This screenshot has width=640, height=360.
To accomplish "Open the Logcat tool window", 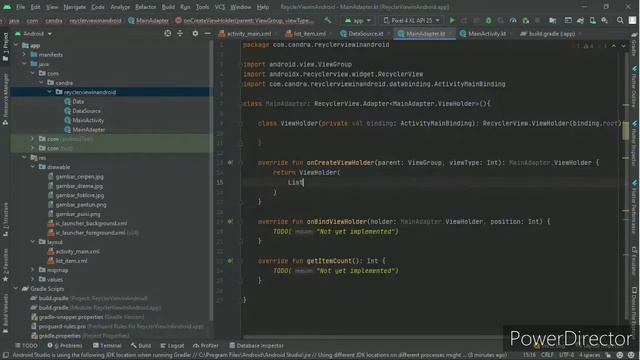I will coord(172,346).
